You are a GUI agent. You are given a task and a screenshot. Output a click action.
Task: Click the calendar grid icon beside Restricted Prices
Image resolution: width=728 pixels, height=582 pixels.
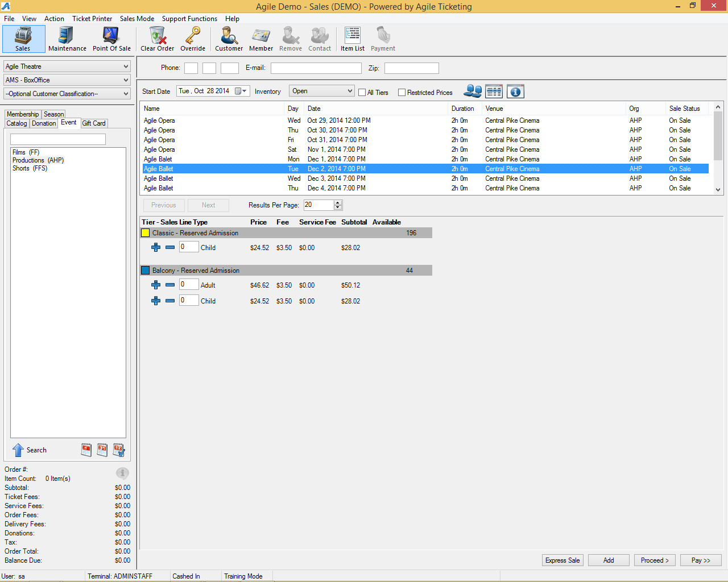494,91
